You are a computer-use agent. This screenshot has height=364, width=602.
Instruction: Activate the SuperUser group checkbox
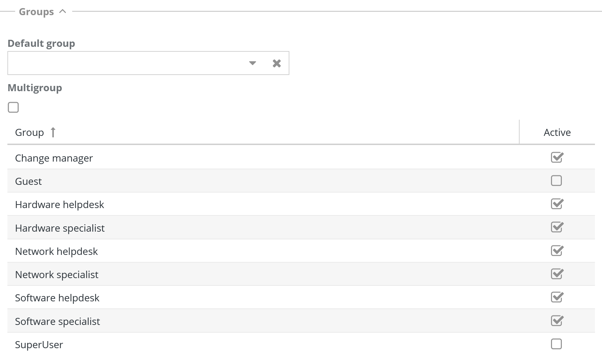click(556, 344)
